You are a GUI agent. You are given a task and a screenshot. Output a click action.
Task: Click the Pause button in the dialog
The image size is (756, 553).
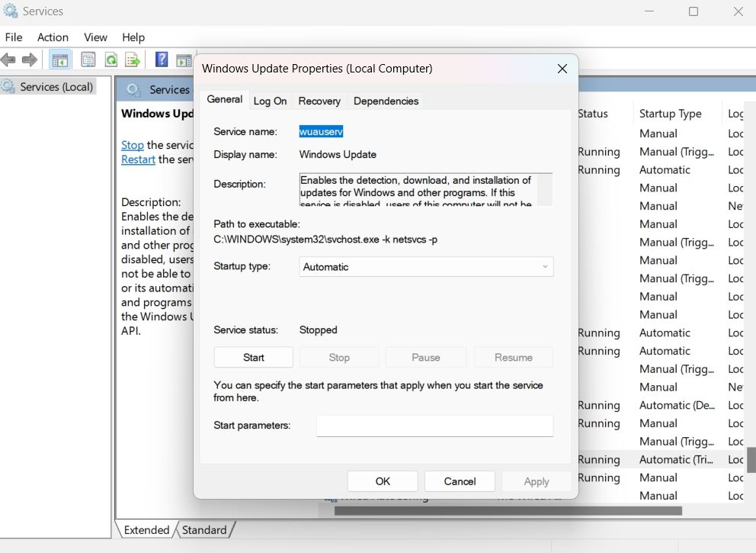click(426, 358)
